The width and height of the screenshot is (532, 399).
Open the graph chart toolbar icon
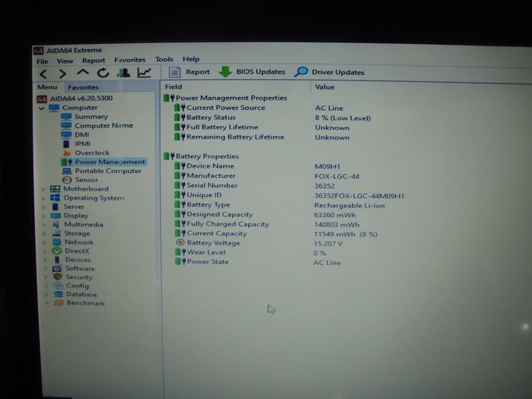tap(144, 72)
